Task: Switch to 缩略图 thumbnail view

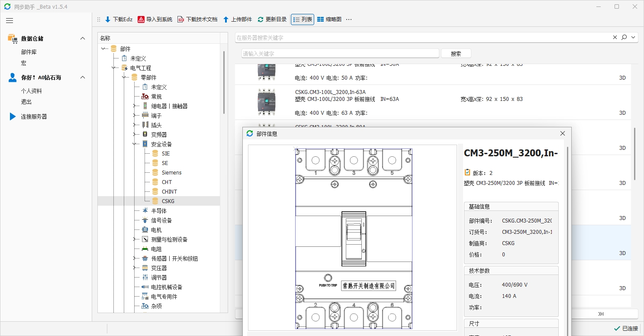Action: click(329, 19)
